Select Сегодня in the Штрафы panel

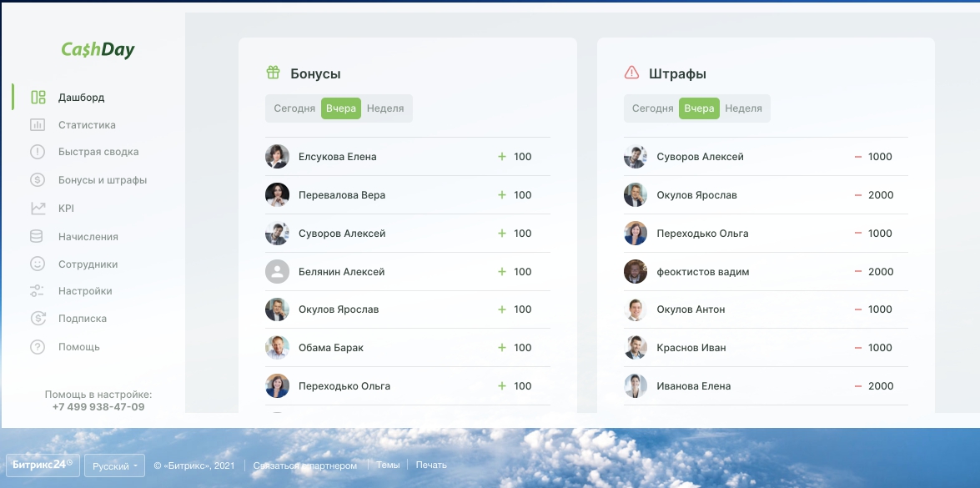point(652,108)
